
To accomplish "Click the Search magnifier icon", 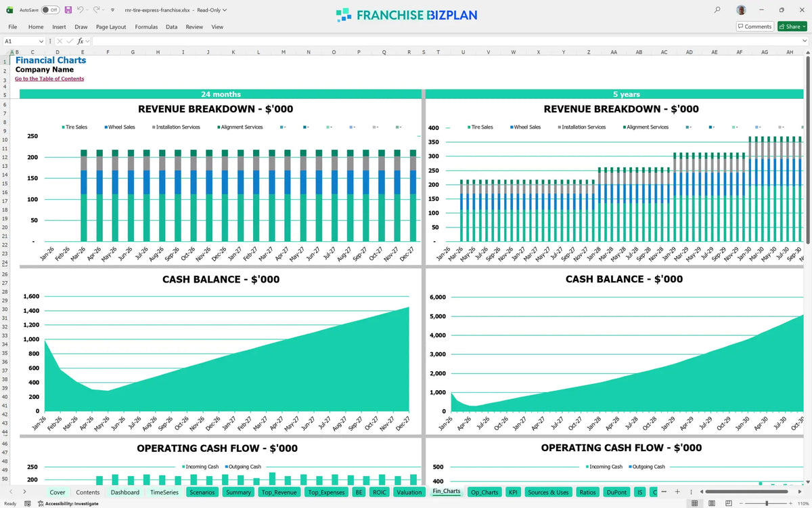I will click(717, 10).
